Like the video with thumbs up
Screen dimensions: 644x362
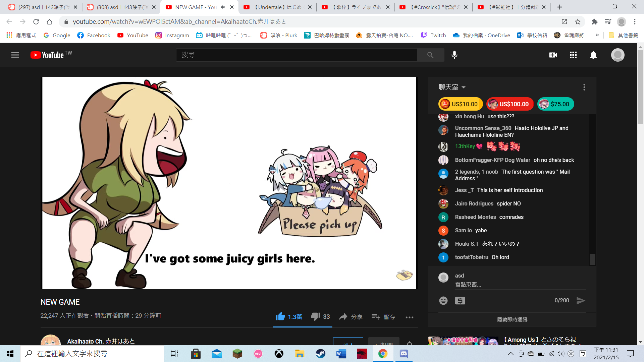[280, 316]
